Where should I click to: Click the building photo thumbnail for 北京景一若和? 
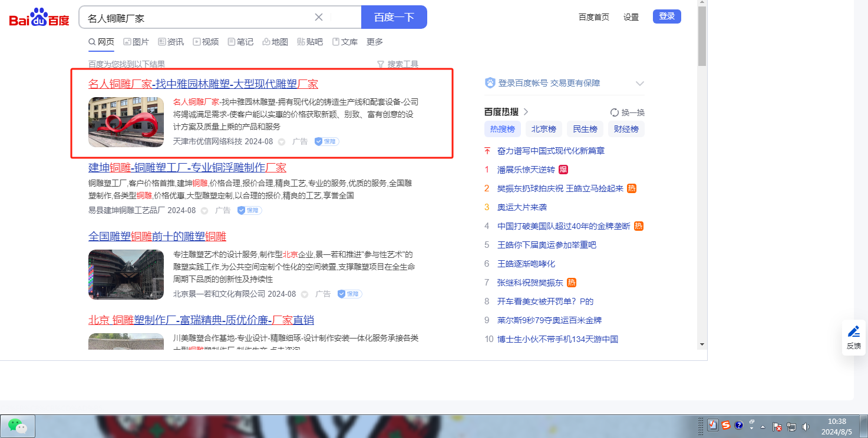[126, 274]
